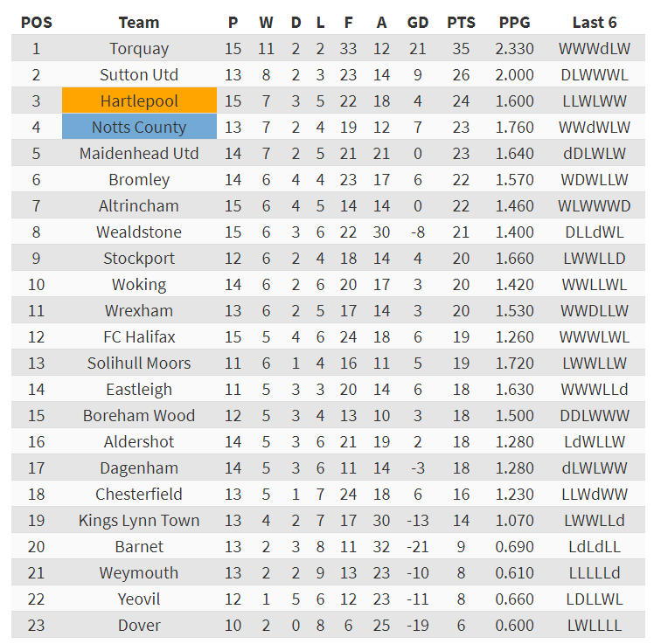
Task: Click on Chesterfield team name
Action: coord(139,495)
